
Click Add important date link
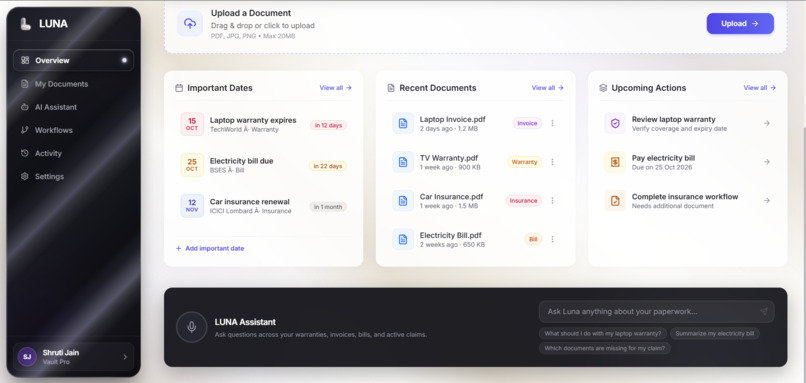(210, 248)
